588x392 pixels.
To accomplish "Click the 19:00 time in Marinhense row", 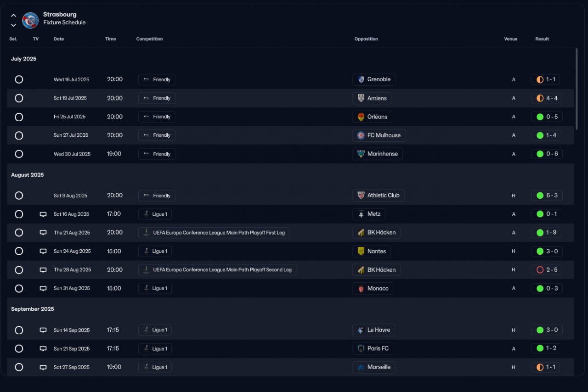I will click(114, 154).
